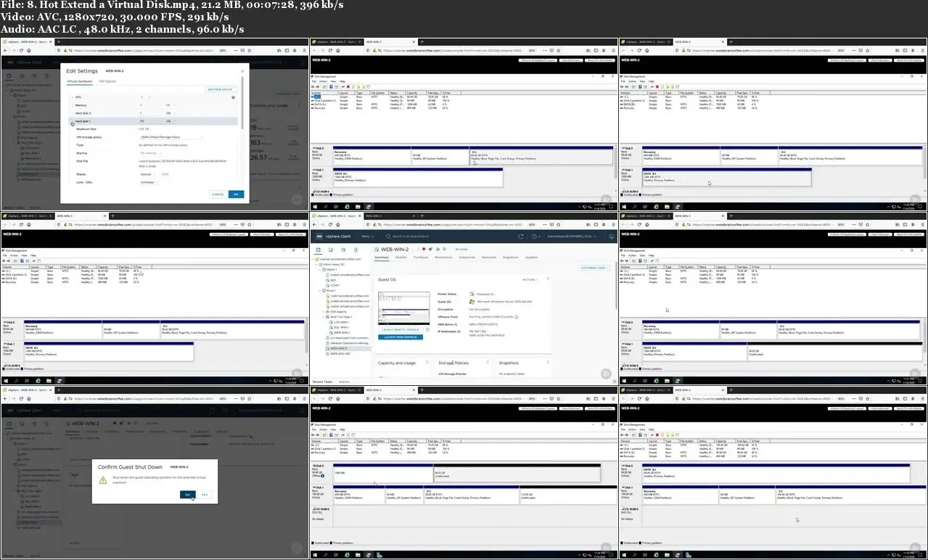Click the feedback smiley icon on Summary page

pyautogui.click(x=612, y=236)
